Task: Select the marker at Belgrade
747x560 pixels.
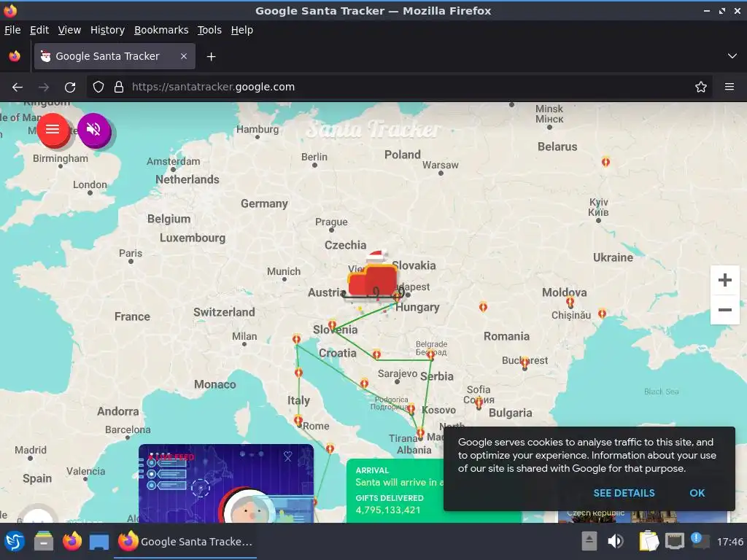Action: point(430,354)
